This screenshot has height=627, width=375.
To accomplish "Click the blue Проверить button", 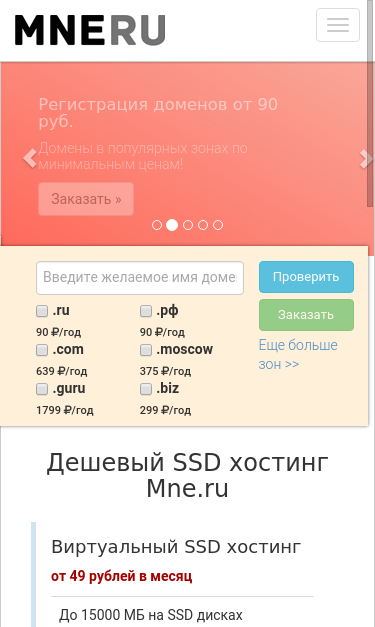I will pos(306,277).
